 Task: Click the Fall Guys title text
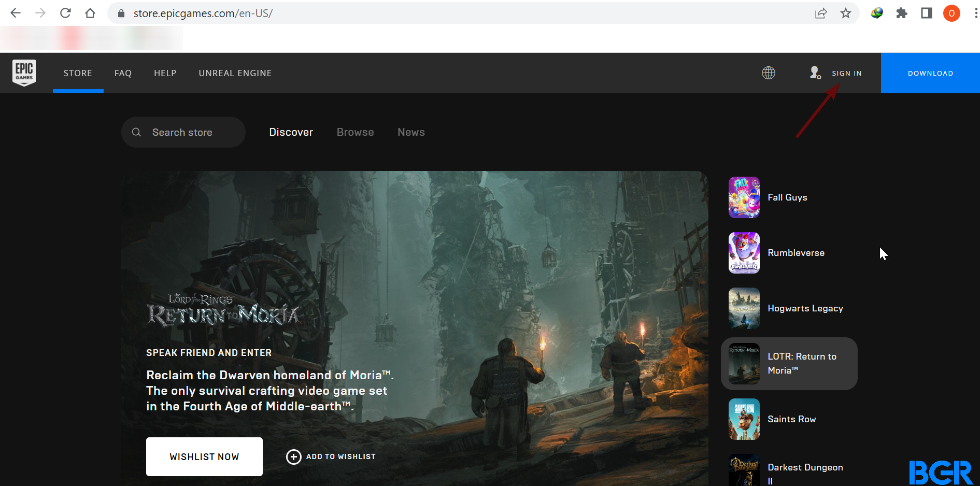click(787, 197)
